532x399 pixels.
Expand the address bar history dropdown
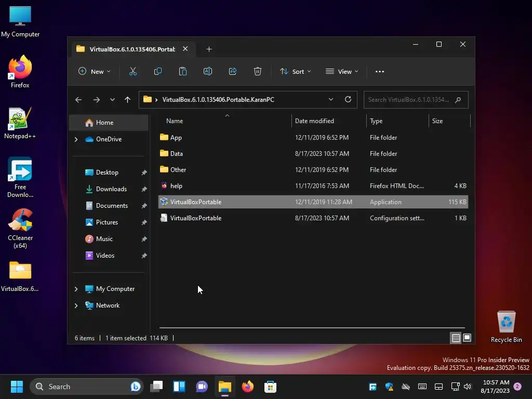331,99
